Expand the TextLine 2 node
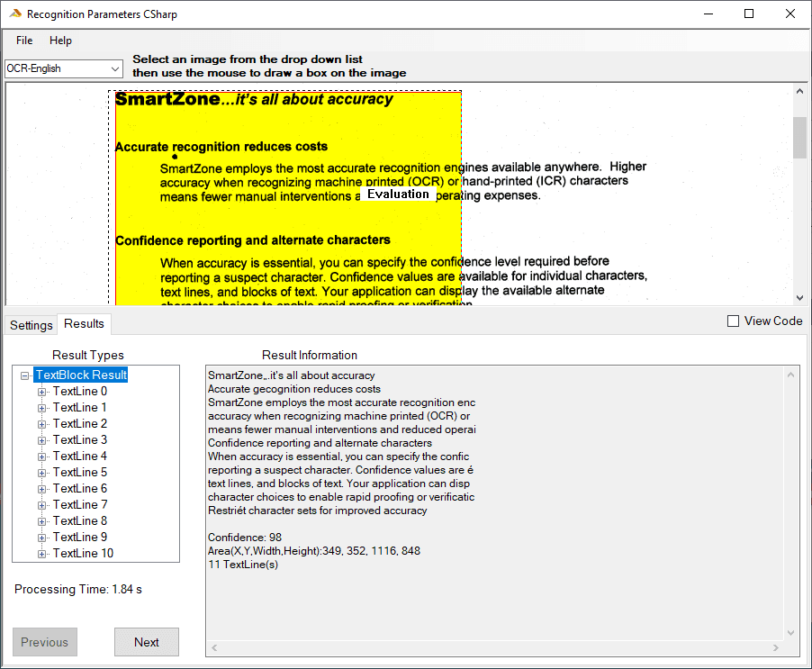 pos(41,424)
